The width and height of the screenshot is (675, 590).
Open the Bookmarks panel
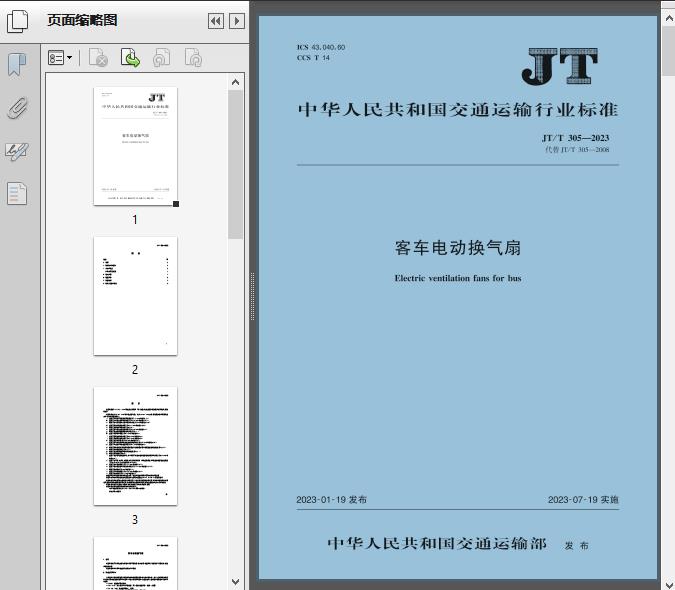pos(17,65)
